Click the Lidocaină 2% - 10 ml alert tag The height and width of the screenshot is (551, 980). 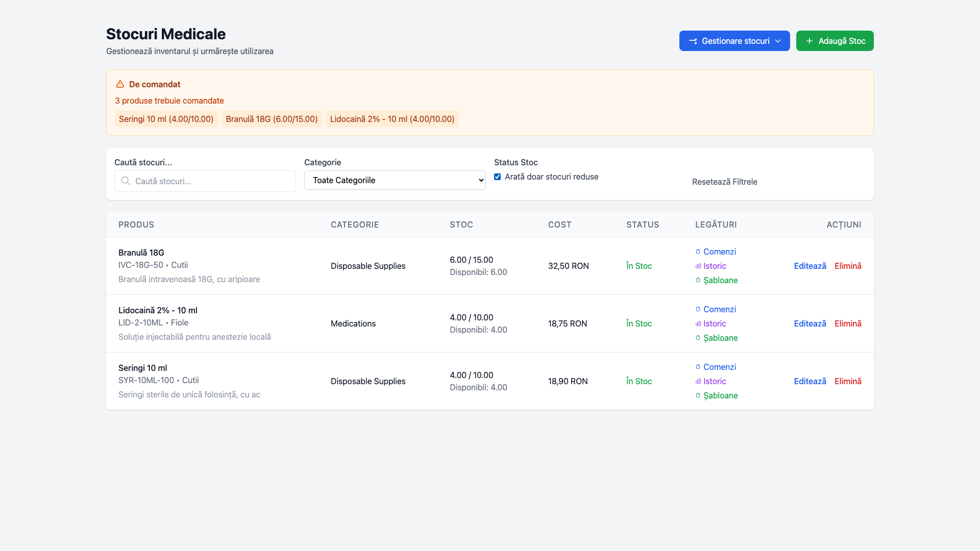pyautogui.click(x=392, y=119)
